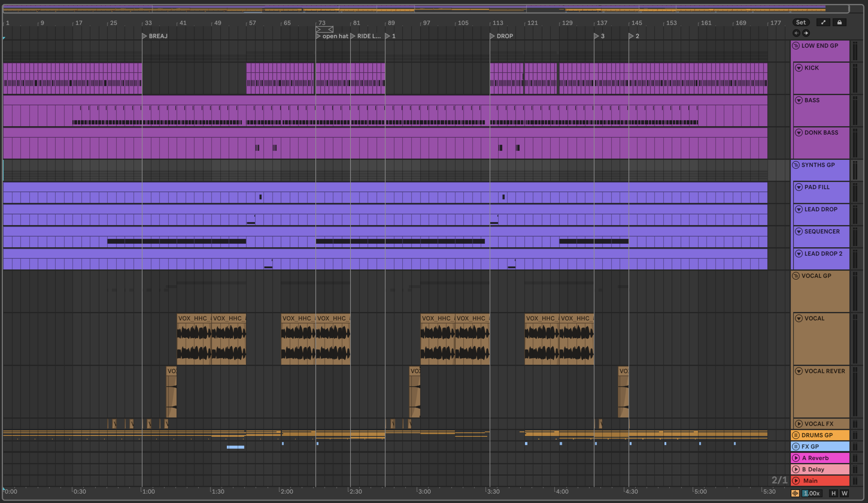Expand the FX GP group
The height and width of the screenshot is (503, 868).
click(796, 446)
